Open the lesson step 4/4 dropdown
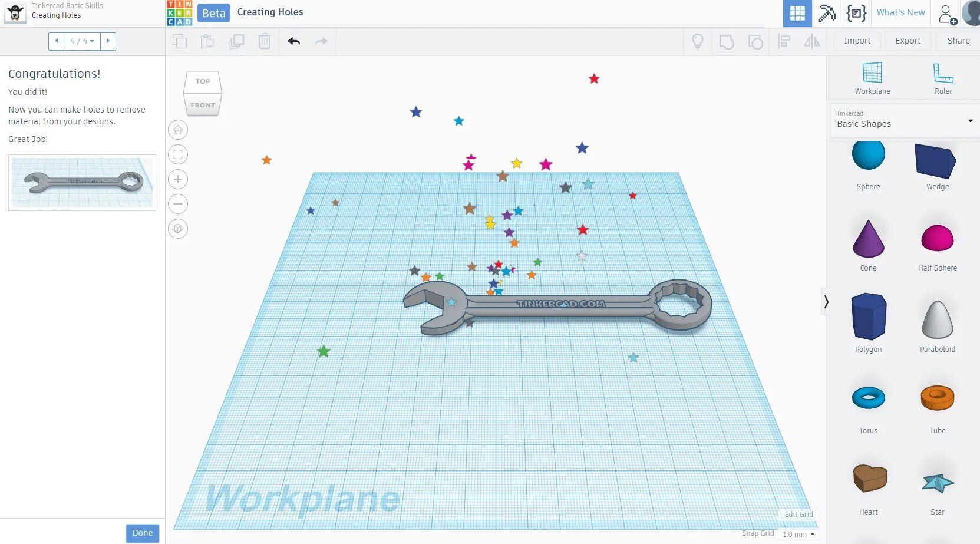The image size is (980, 544). (82, 41)
